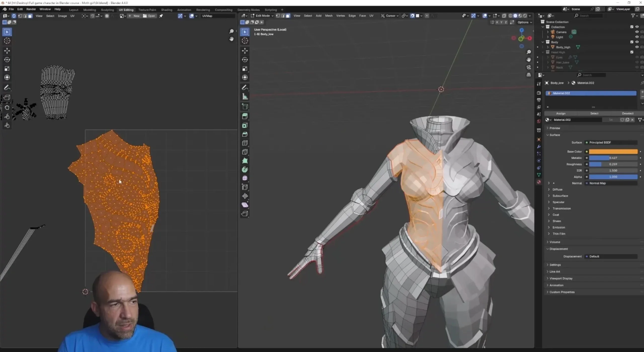Select the Move tool in 3D viewport toolbar

coord(245,51)
